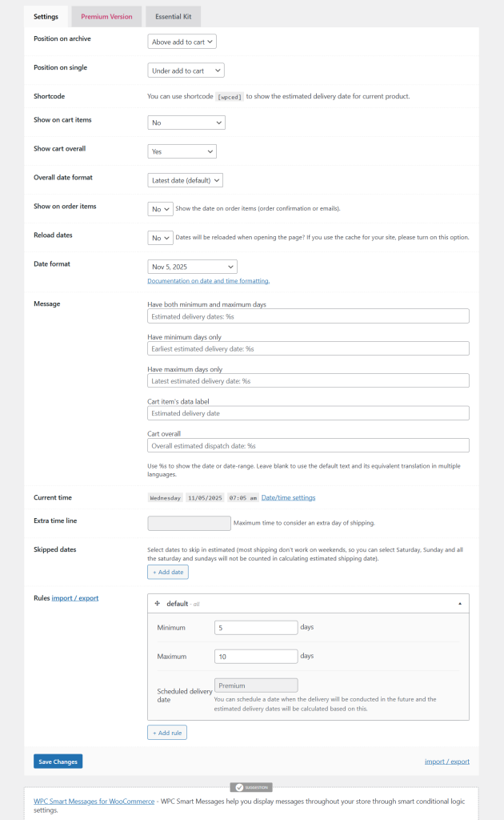This screenshot has height=820, width=504.
Task: Click the SUGGESTION badge near the bottom
Action: point(252,787)
